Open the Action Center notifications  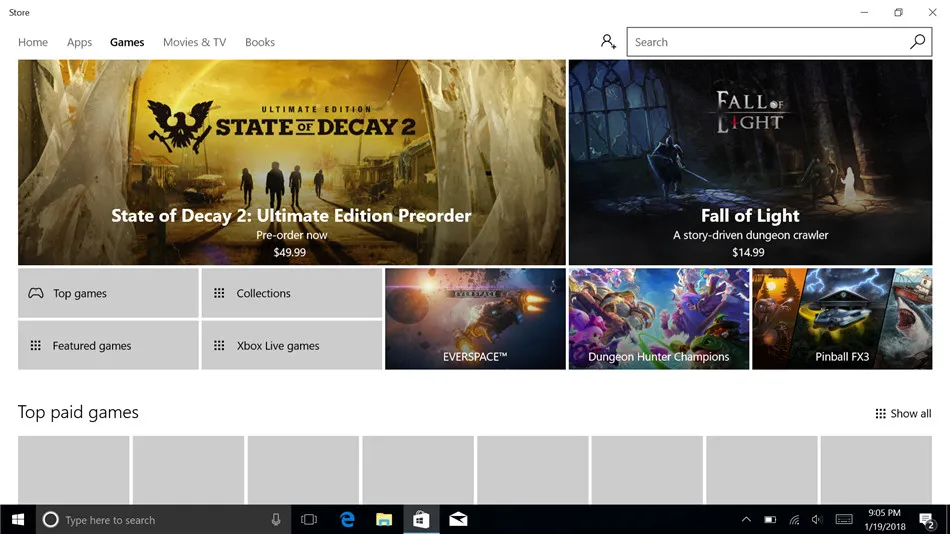[x=926, y=520]
